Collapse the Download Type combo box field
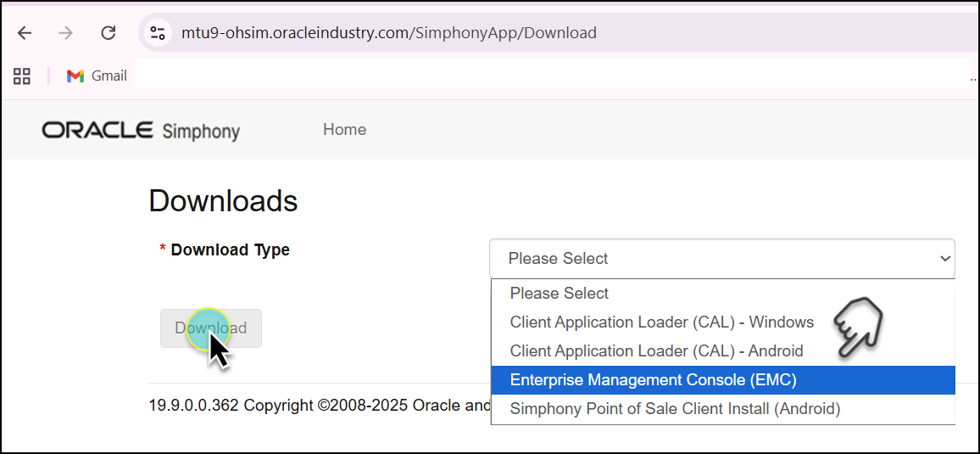The width and height of the screenshot is (980, 454). [721, 259]
